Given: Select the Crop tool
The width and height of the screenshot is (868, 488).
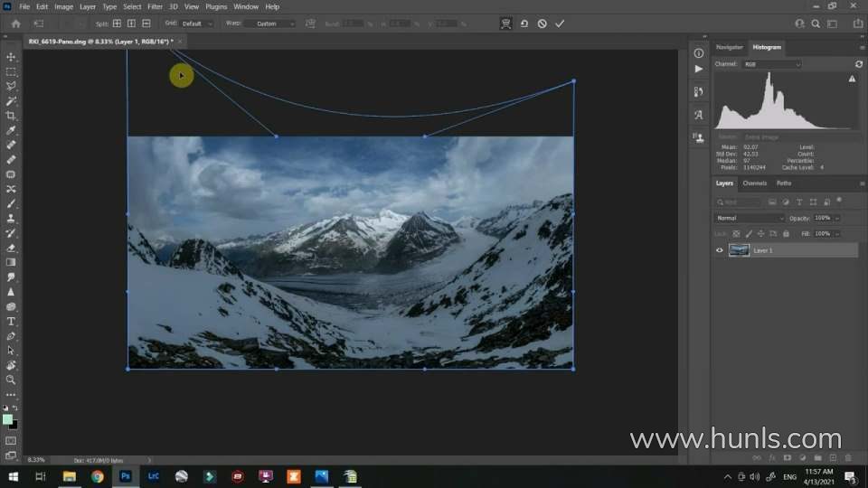Looking at the screenshot, I should 11,116.
